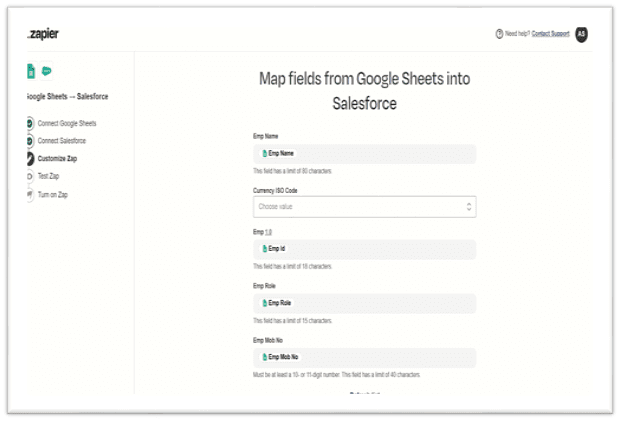618x422 pixels.
Task: Click the Sheets icon in Emp Name chip
Action: pos(264,154)
